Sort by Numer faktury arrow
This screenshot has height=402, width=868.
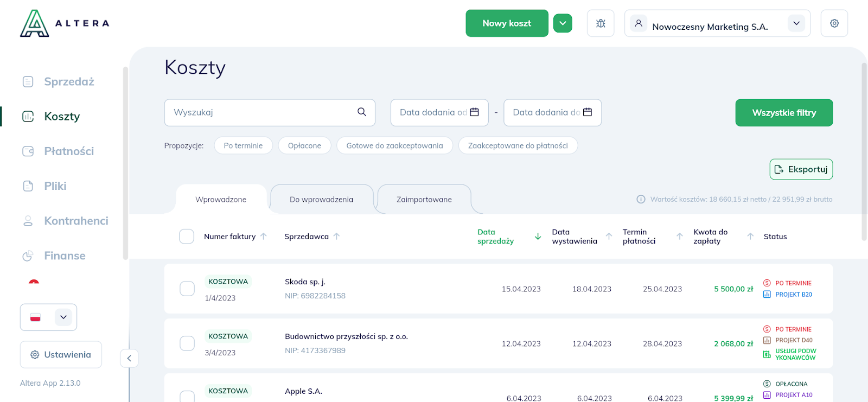click(264, 236)
